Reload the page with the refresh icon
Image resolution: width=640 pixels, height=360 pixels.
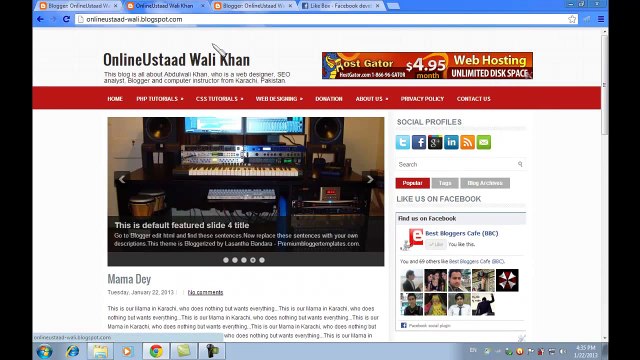[66, 19]
